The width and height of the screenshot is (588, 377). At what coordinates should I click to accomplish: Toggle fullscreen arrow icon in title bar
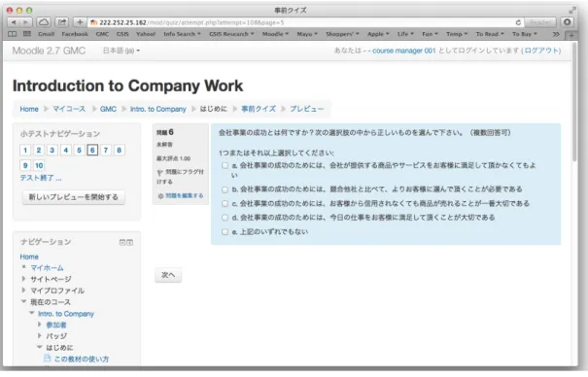pyautogui.click(x=571, y=10)
